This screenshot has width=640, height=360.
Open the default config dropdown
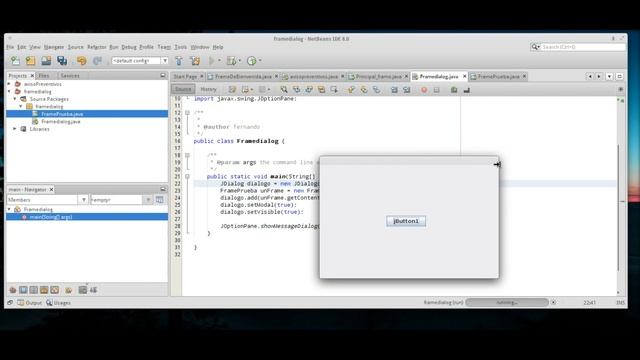click(165, 61)
